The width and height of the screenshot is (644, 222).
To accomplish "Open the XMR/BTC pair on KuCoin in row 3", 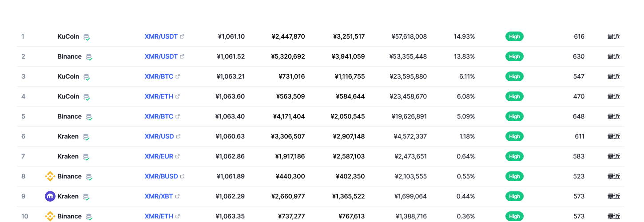I will point(159,76).
